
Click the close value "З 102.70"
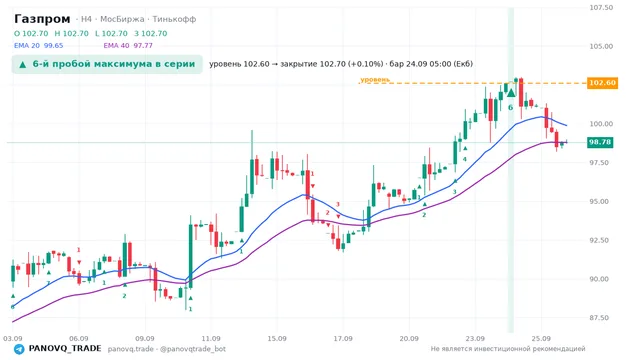pyautogui.click(x=151, y=33)
